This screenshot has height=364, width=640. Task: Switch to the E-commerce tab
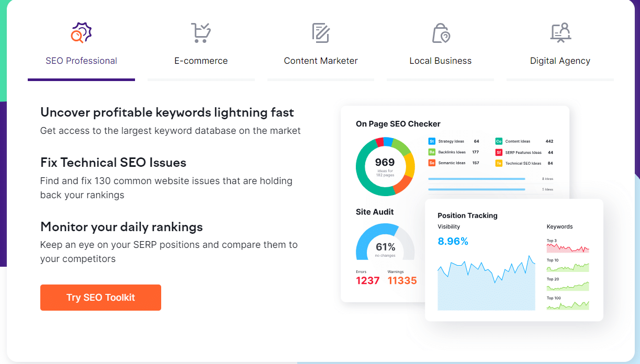pos(201,61)
